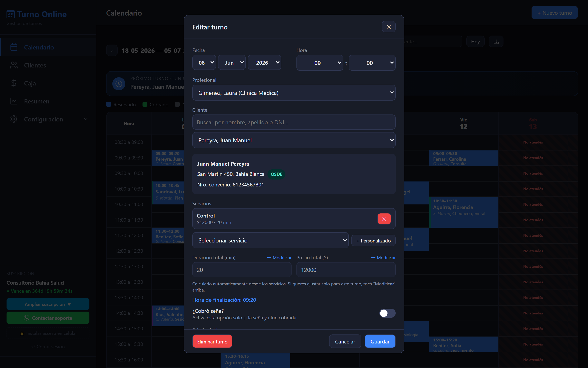Open the day dropdown showing 08
588x368 pixels.
click(204, 63)
